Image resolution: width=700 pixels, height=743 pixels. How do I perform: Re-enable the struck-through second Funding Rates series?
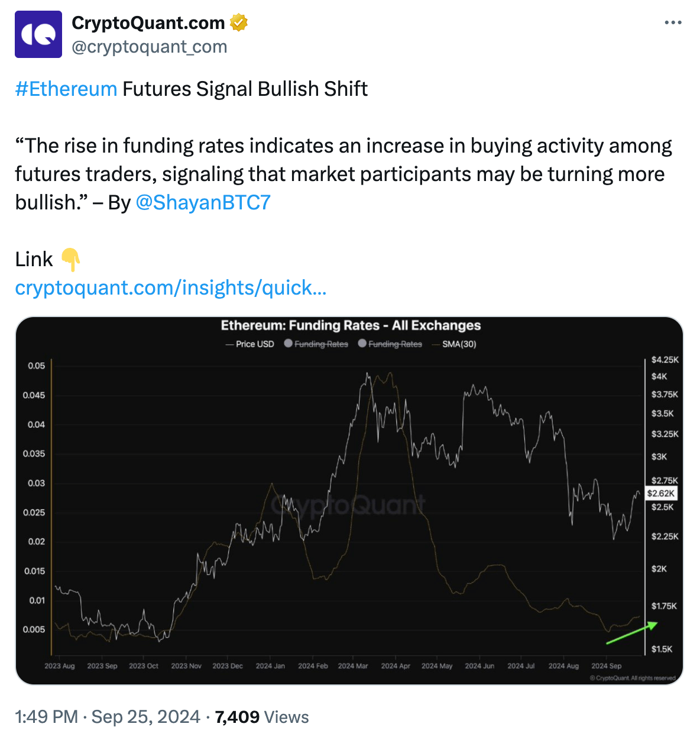point(394,344)
